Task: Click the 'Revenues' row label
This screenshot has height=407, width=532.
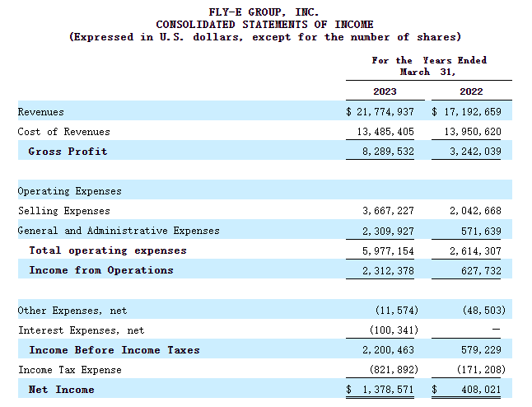Action: pyautogui.click(x=40, y=112)
